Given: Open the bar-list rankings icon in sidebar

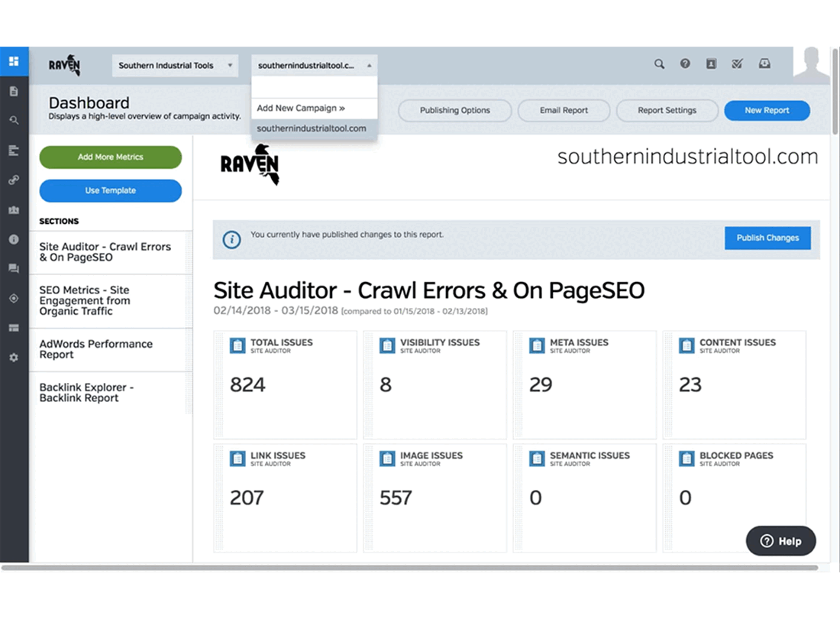Looking at the screenshot, I should 14,151.
